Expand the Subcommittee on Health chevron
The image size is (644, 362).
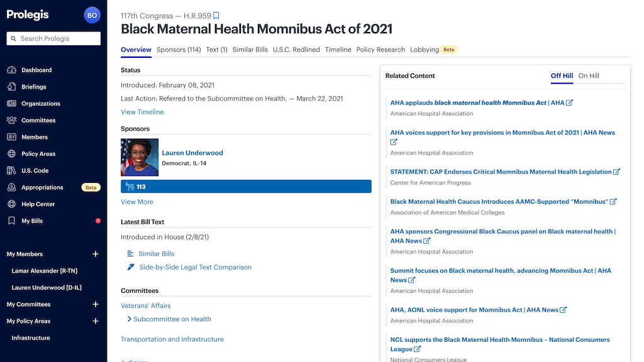coord(129,319)
